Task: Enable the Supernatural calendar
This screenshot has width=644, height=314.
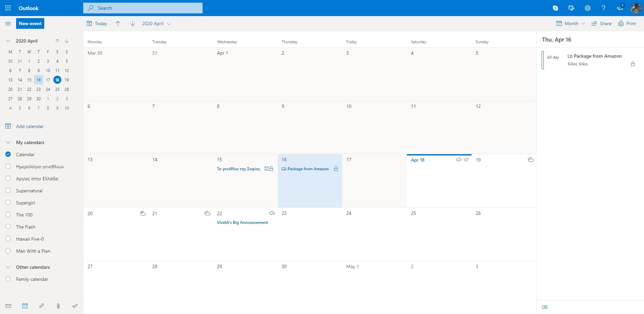Action: click(x=8, y=191)
